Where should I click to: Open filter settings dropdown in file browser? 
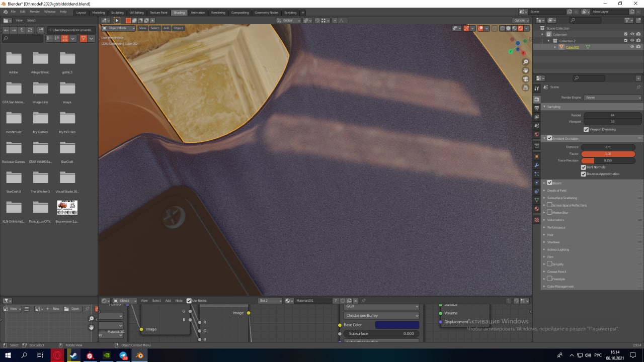tap(91, 39)
